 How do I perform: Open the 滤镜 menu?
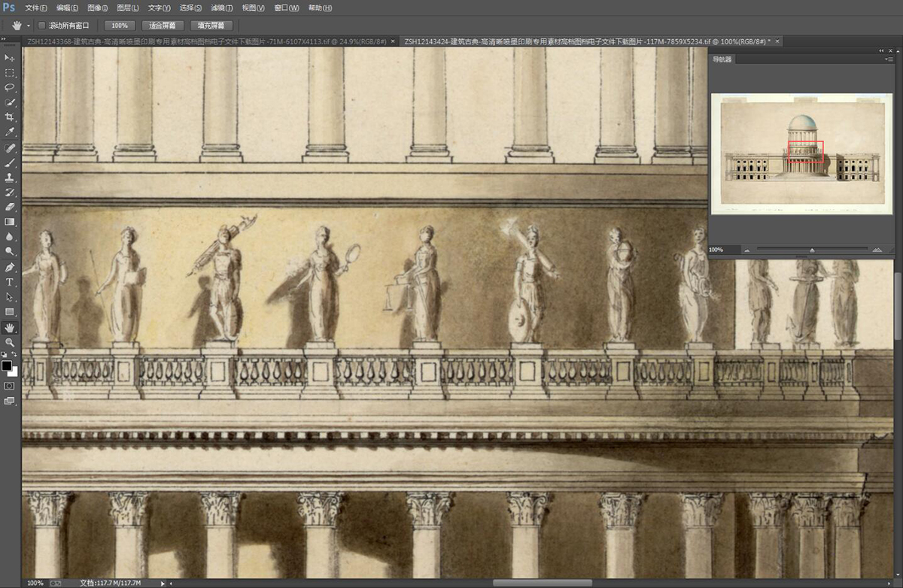click(x=222, y=8)
